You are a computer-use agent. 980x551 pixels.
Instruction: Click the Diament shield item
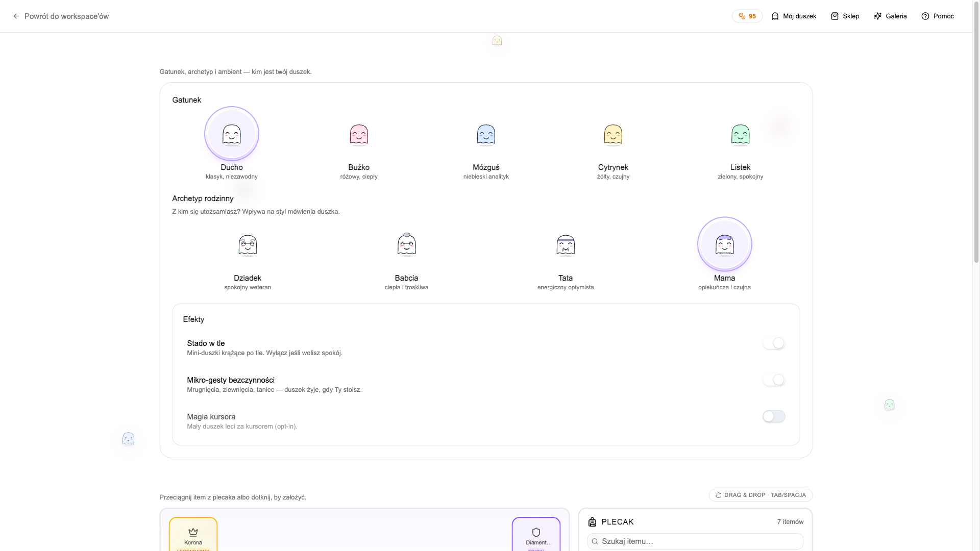pyautogui.click(x=536, y=534)
